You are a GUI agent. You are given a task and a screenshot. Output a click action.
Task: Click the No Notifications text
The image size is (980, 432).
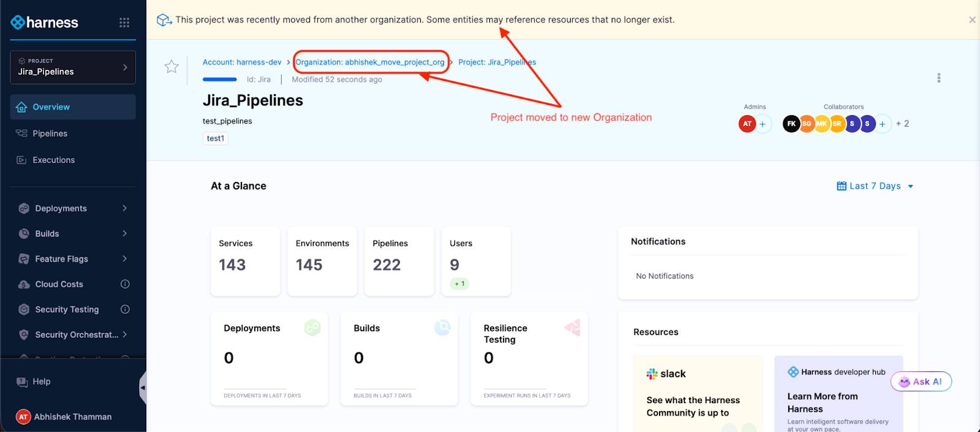pyautogui.click(x=665, y=276)
